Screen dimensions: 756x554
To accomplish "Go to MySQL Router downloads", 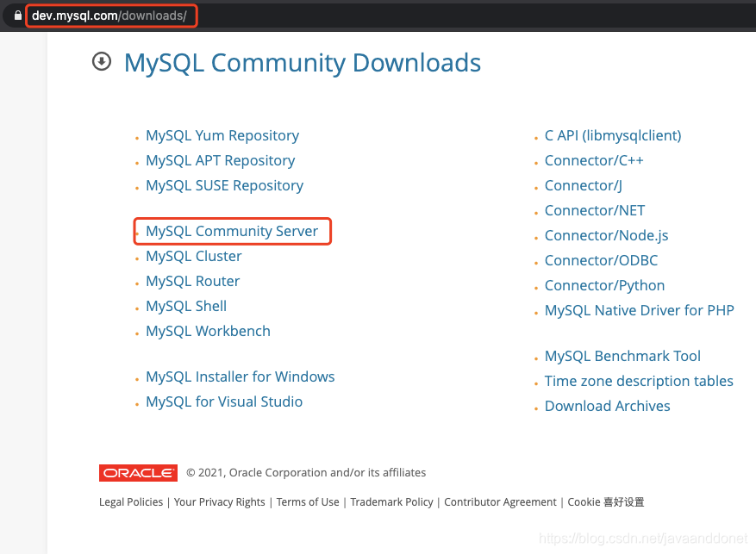I will pyautogui.click(x=193, y=282).
